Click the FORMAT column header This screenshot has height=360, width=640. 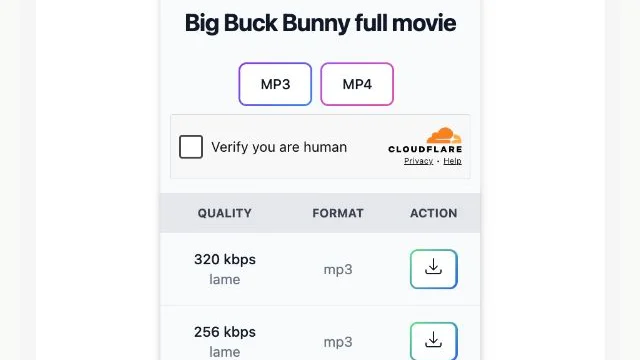338,213
